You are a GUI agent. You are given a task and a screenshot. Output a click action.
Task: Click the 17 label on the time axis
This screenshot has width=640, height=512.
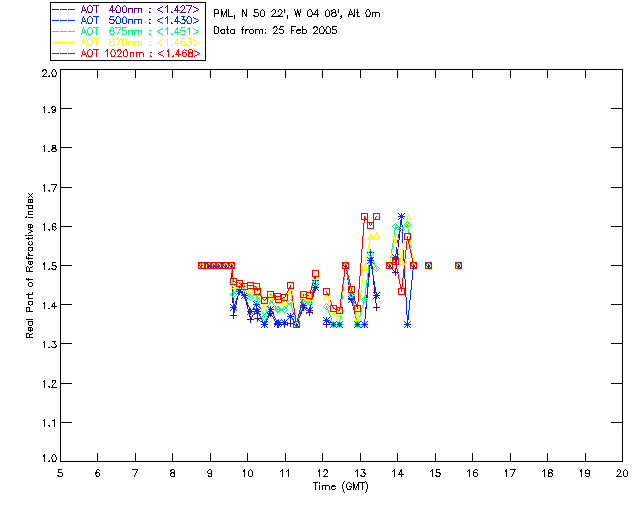click(510, 473)
